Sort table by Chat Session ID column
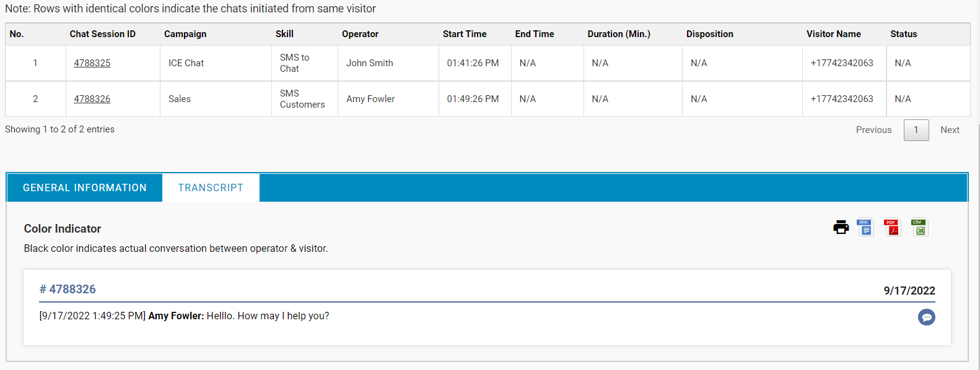The width and height of the screenshot is (980, 370). 103,34
